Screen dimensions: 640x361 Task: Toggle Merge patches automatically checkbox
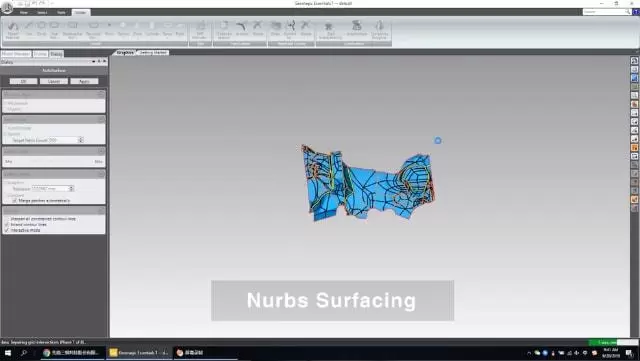pyautogui.click(x=15, y=201)
